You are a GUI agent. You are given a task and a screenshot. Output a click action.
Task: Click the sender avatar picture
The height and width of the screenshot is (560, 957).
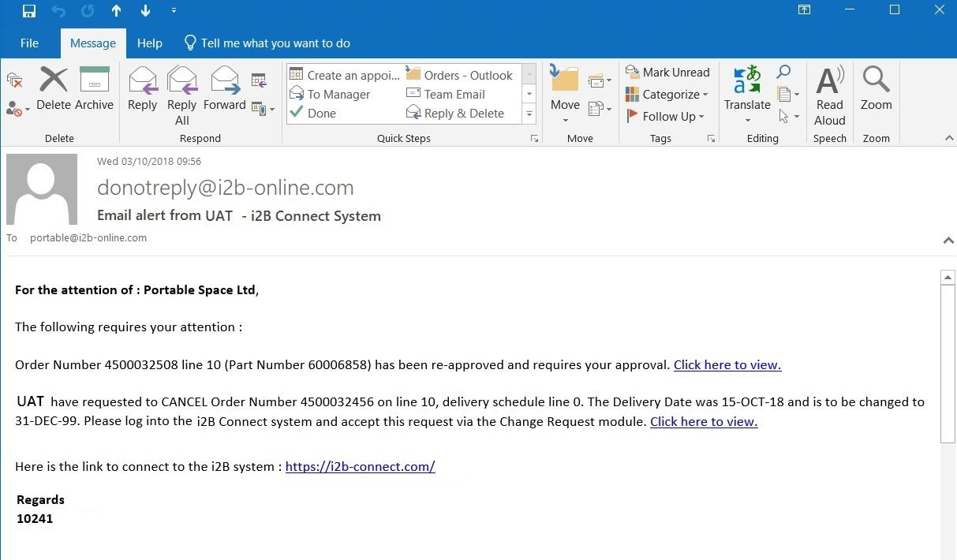(42, 189)
